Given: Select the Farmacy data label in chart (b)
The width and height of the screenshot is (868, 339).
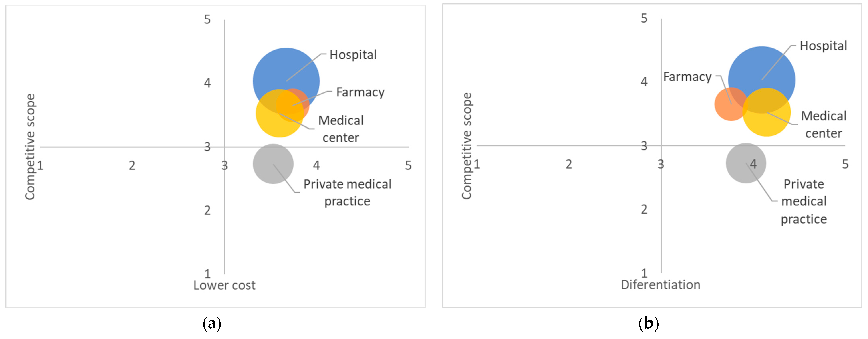Looking at the screenshot, I should (687, 77).
